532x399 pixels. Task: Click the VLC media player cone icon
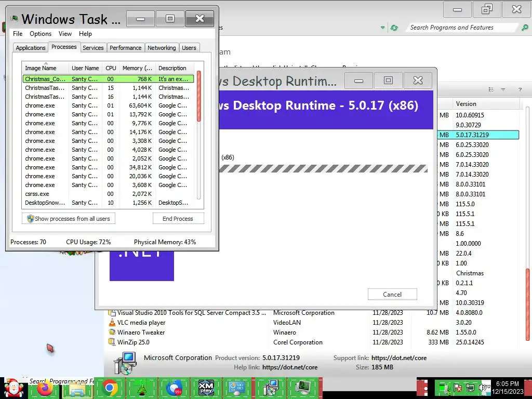(x=112, y=322)
